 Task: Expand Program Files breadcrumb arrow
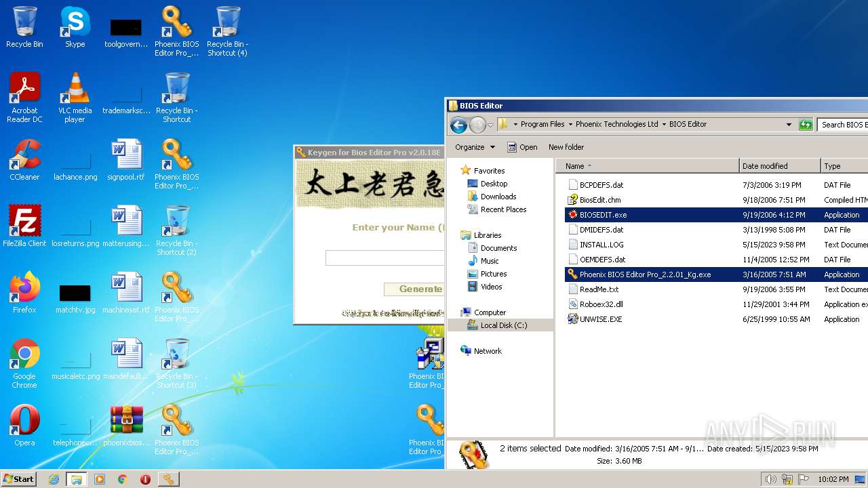tap(570, 125)
